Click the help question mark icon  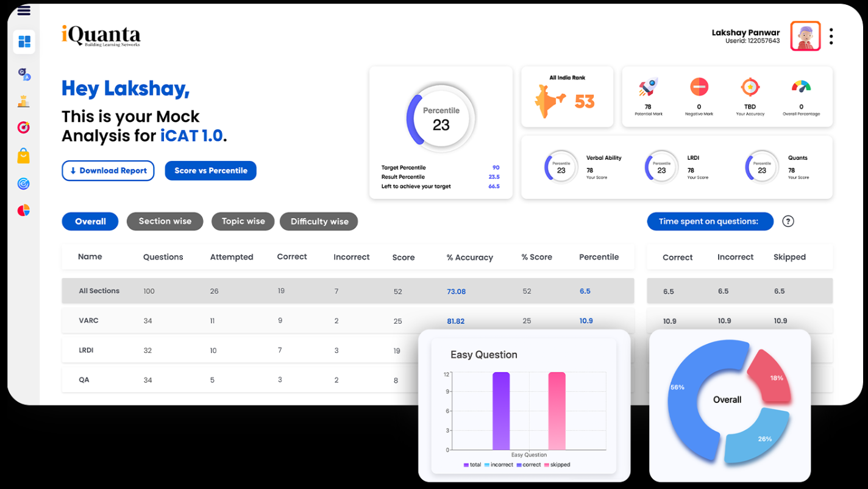pos(788,221)
